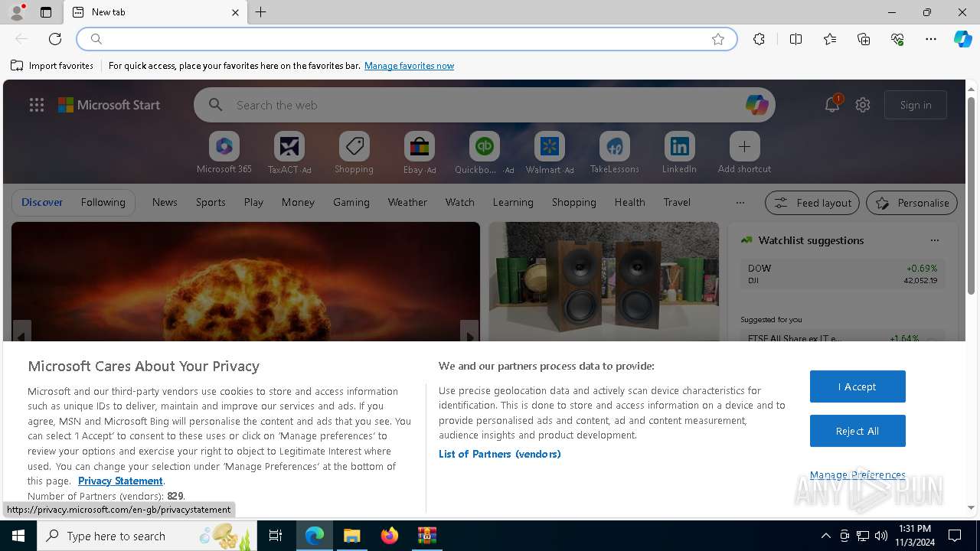Open the Play category
The width and height of the screenshot is (980, 551).
253,202
